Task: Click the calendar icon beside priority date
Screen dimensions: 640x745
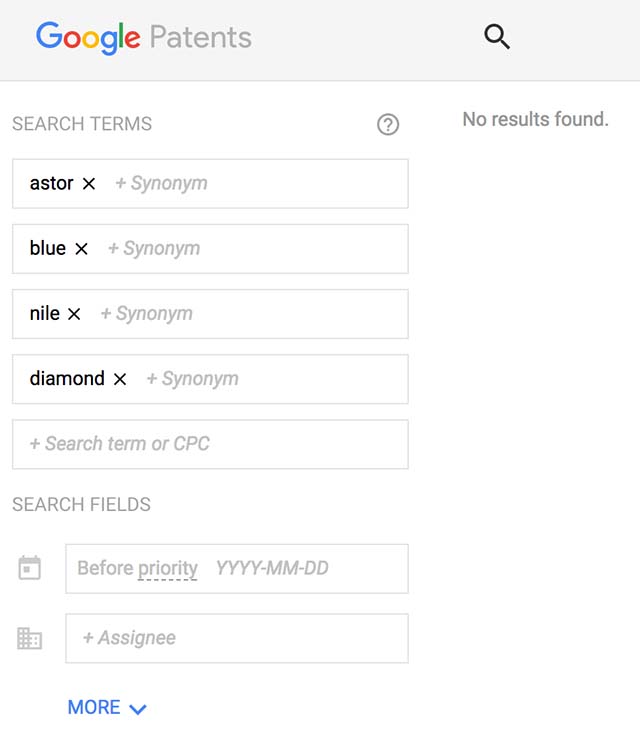Action: [x=29, y=568]
